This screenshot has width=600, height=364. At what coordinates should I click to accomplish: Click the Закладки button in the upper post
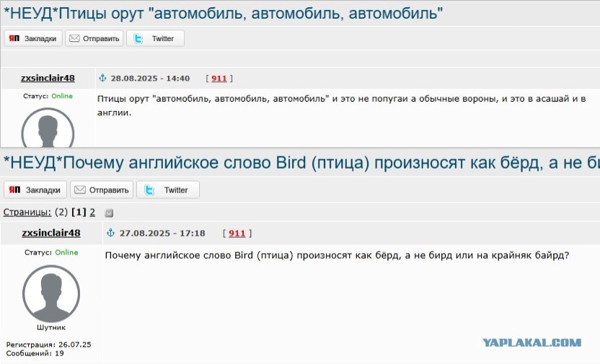(x=33, y=39)
